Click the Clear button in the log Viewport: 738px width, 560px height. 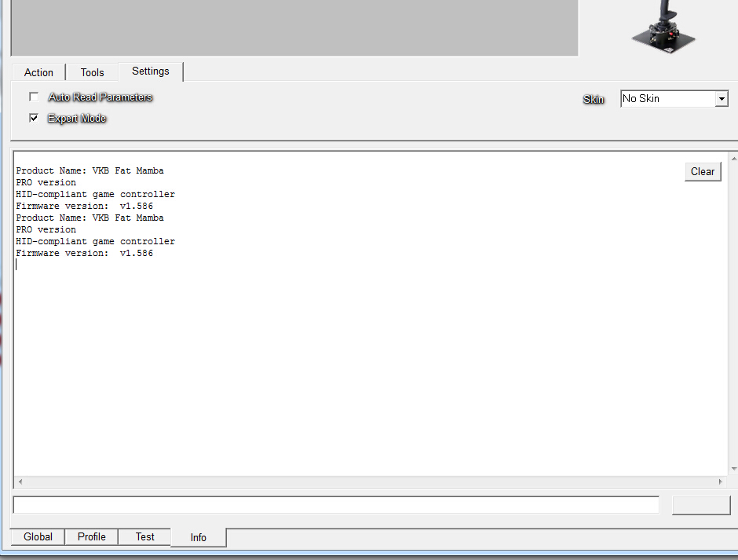coord(703,171)
